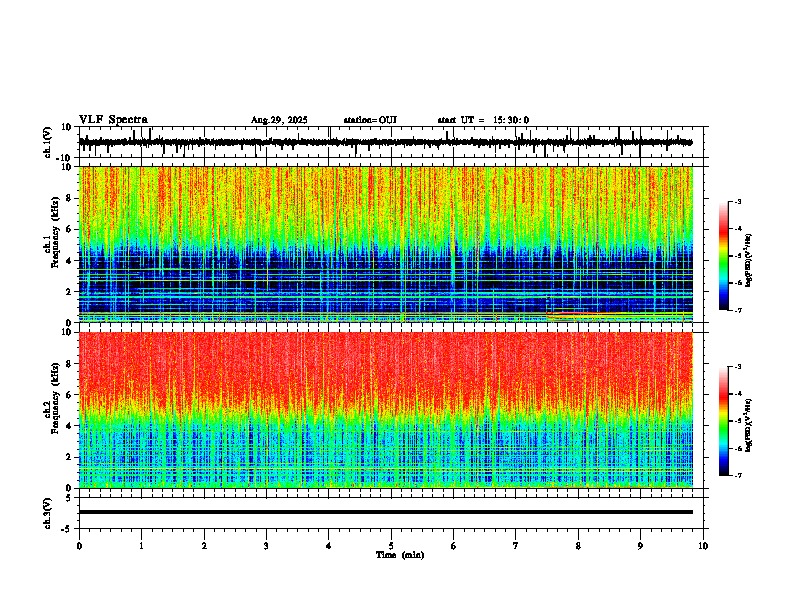This screenshot has width=792, height=612.
Task: Click the ch.1 colorbar '-3' label
Action: 737,201
